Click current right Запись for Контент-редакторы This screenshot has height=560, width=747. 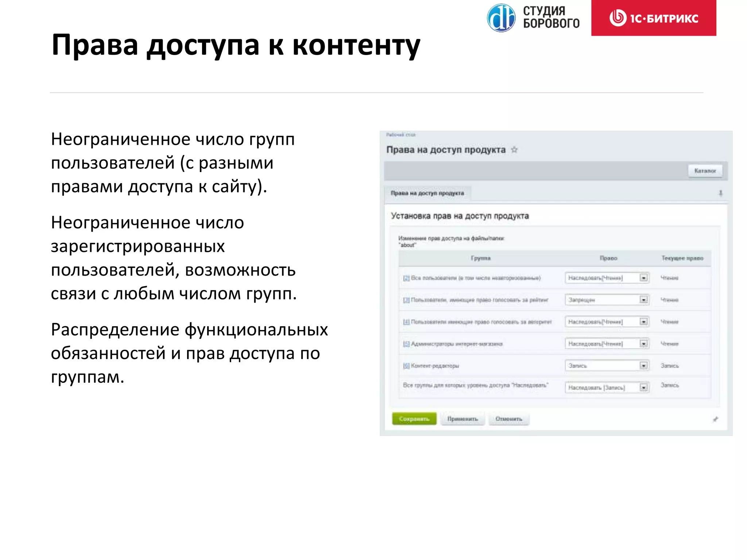pyautogui.click(x=670, y=366)
